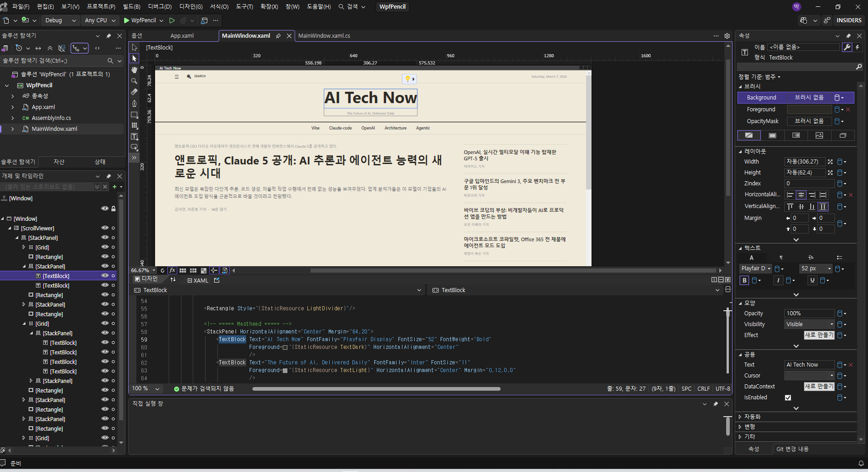The height and width of the screenshot is (472, 868).
Task: Select the Eyedropper eraser-shaped tool
Action: click(x=134, y=92)
